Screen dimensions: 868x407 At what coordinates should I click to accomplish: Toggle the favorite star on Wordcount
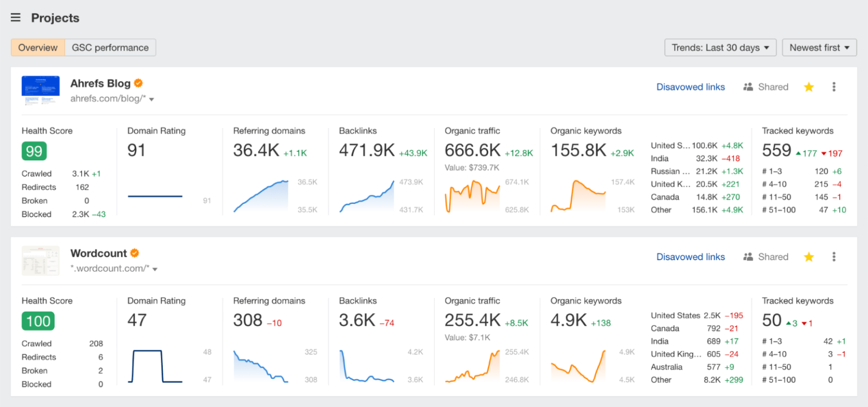pyautogui.click(x=809, y=256)
